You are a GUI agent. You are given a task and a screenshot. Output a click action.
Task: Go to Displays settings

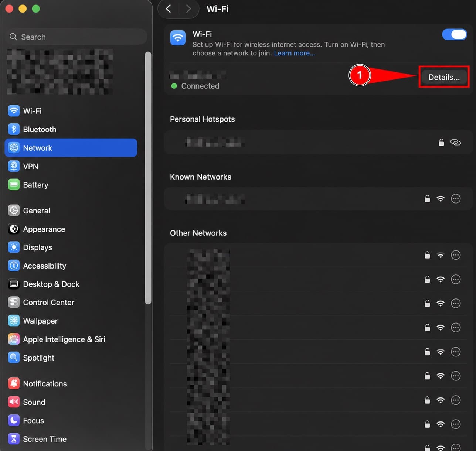71,247
